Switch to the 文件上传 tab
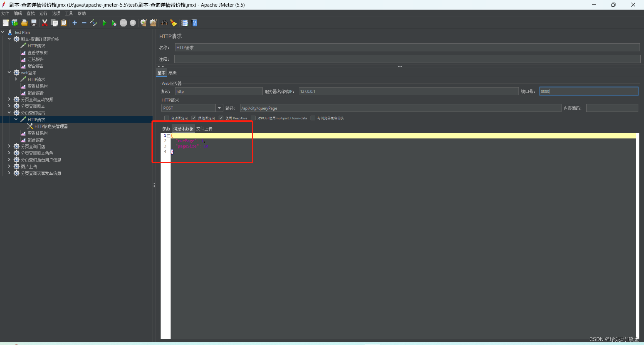 (x=204, y=129)
